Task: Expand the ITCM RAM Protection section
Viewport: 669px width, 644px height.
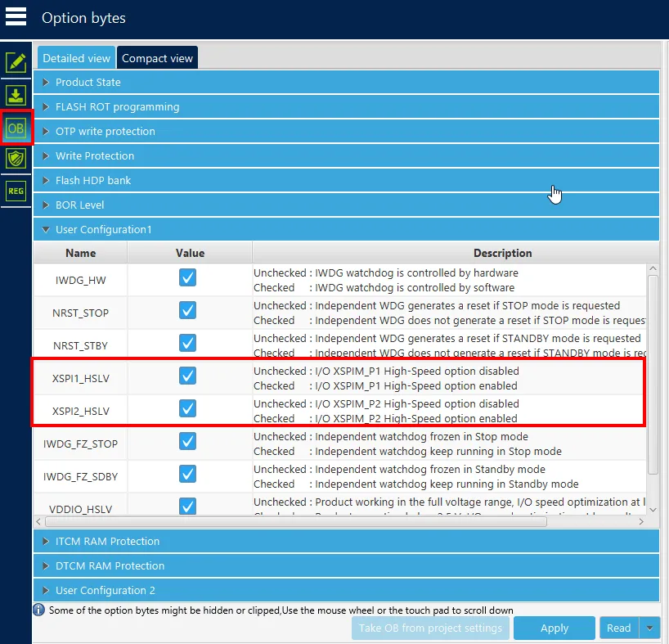Action: pyautogui.click(x=346, y=541)
